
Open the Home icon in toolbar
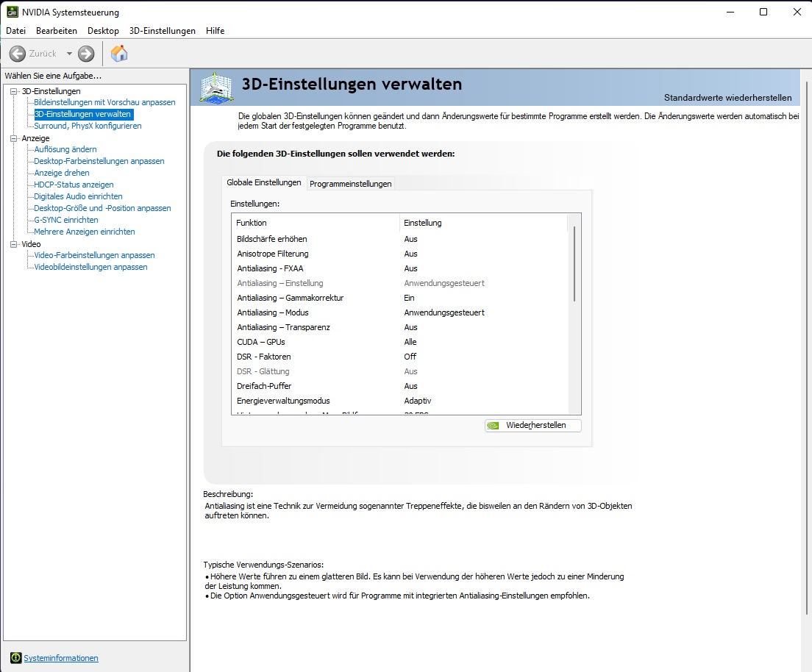119,53
